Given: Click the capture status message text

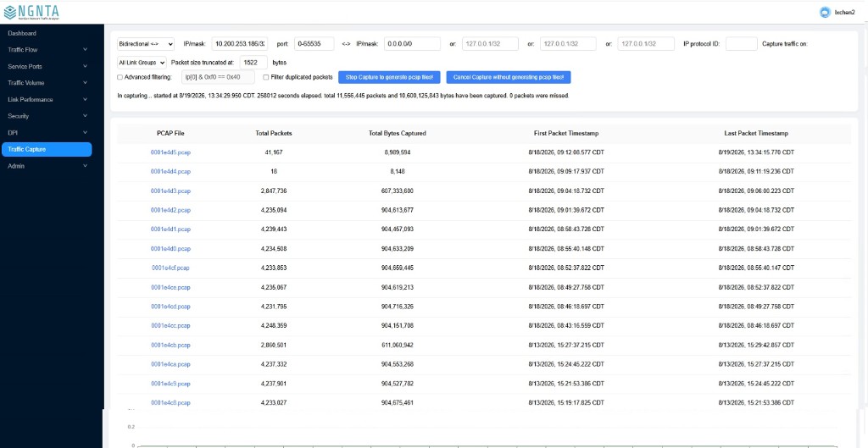Looking at the screenshot, I should [343, 96].
